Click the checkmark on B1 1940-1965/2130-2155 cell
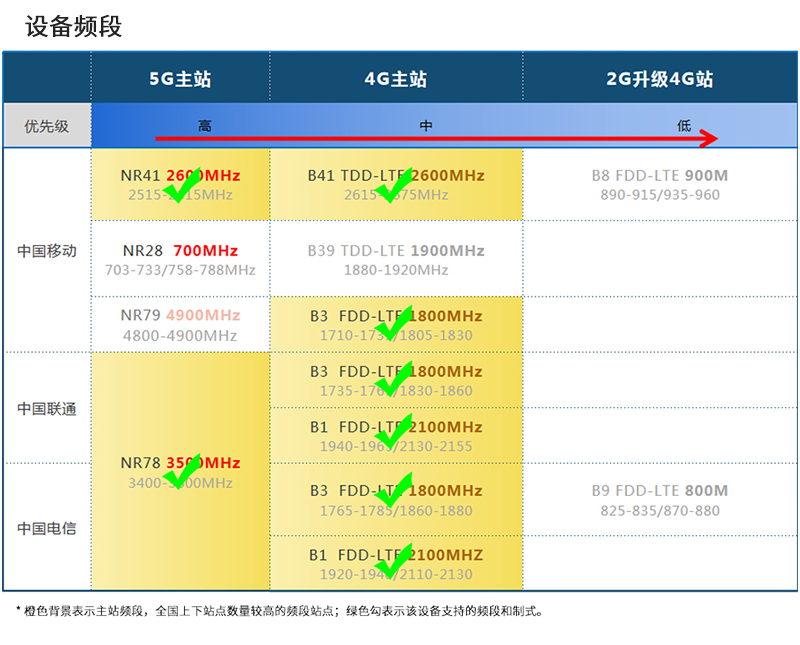Image resolution: width=800 pixels, height=645 pixels. tap(393, 435)
